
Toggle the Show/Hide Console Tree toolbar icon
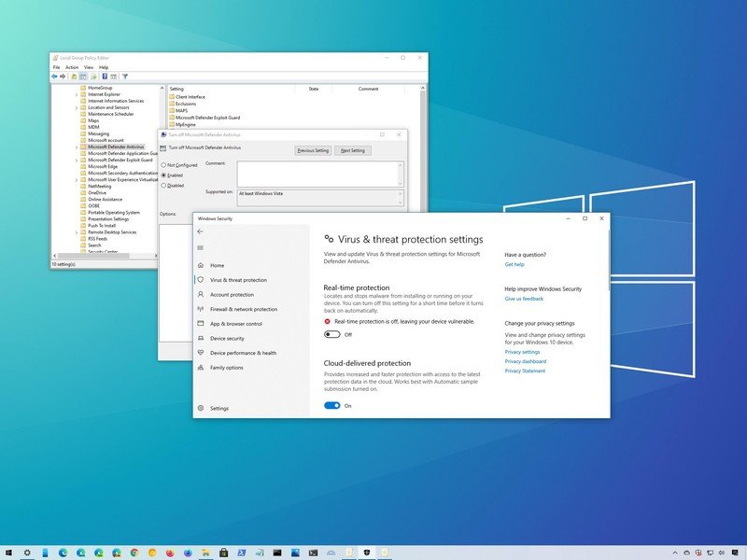click(x=83, y=77)
